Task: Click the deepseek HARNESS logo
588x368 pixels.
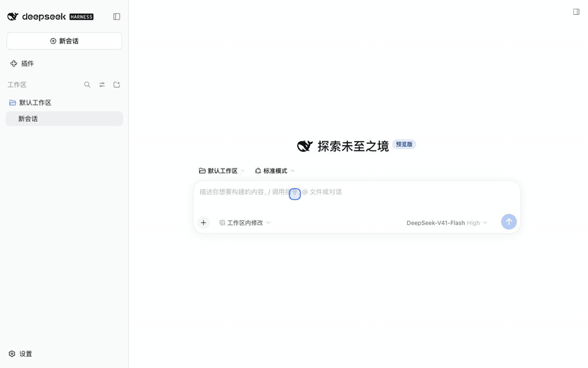Action: tap(50, 17)
